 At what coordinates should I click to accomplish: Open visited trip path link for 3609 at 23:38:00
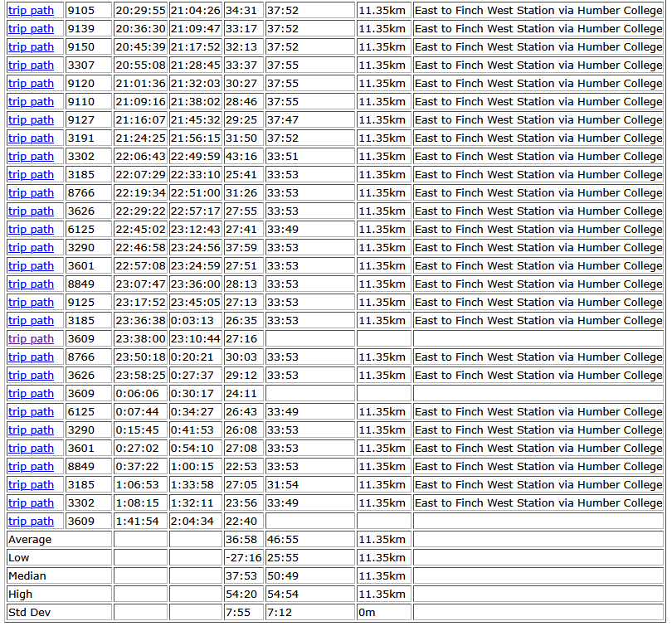pos(31,339)
